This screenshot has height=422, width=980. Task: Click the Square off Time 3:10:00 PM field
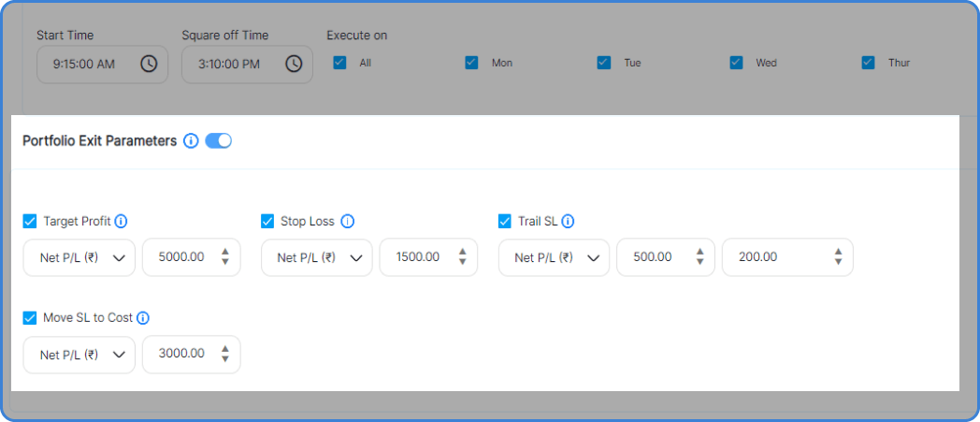click(x=248, y=65)
